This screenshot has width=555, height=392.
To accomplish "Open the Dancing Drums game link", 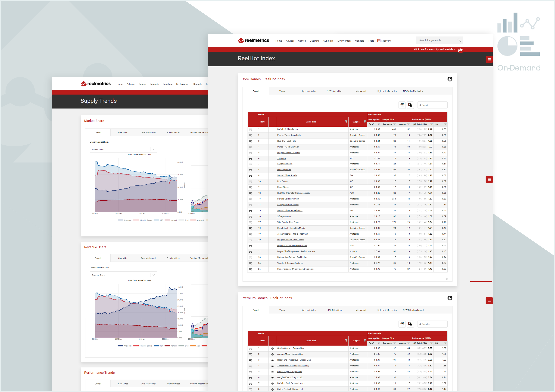I will click(x=284, y=170).
